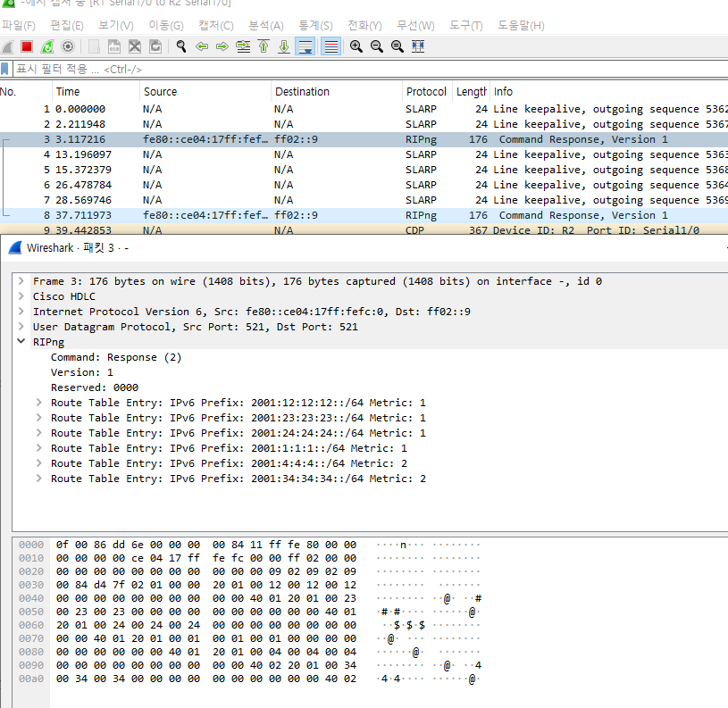Select the CDP packet from Device ID R2
This screenshot has height=708, width=728.
[364, 229]
